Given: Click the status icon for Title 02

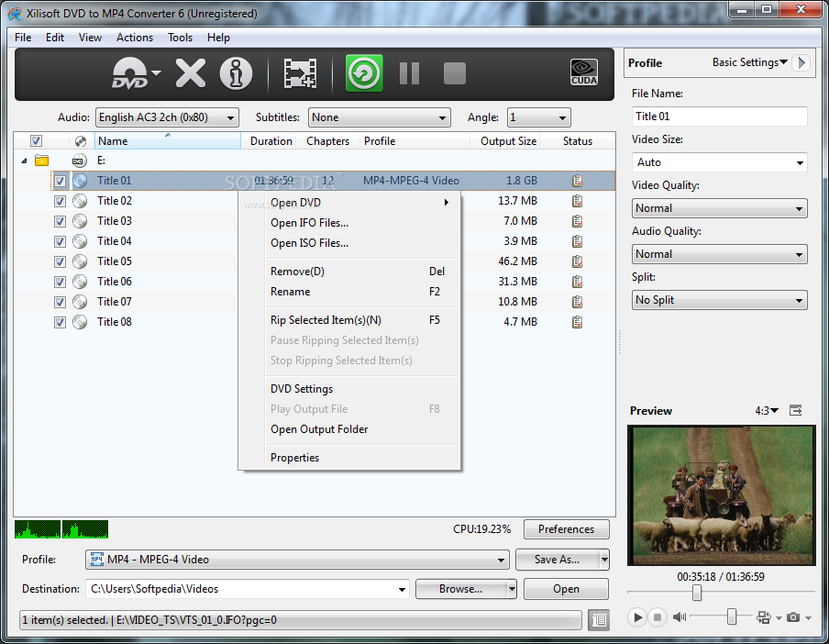Looking at the screenshot, I should click(x=578, y=201).
